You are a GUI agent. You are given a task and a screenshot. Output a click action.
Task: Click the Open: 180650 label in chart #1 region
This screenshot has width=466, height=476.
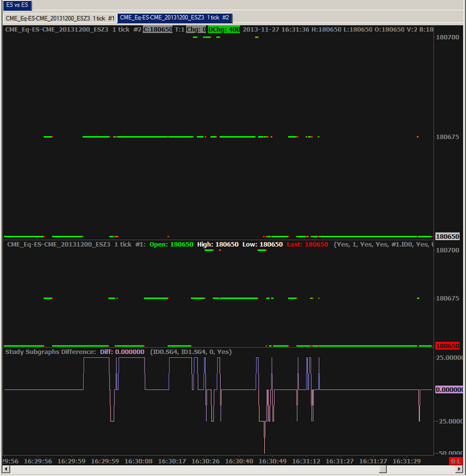click(172, 244)
